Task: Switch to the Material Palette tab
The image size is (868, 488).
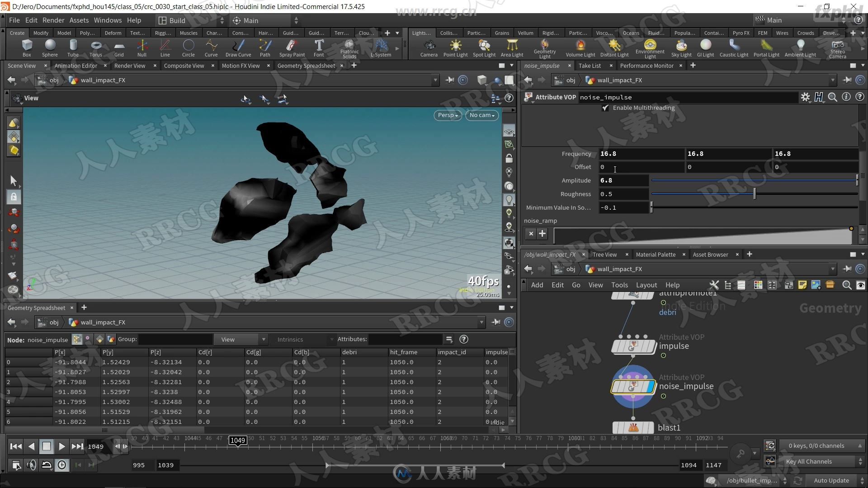Action: (656, 254)
